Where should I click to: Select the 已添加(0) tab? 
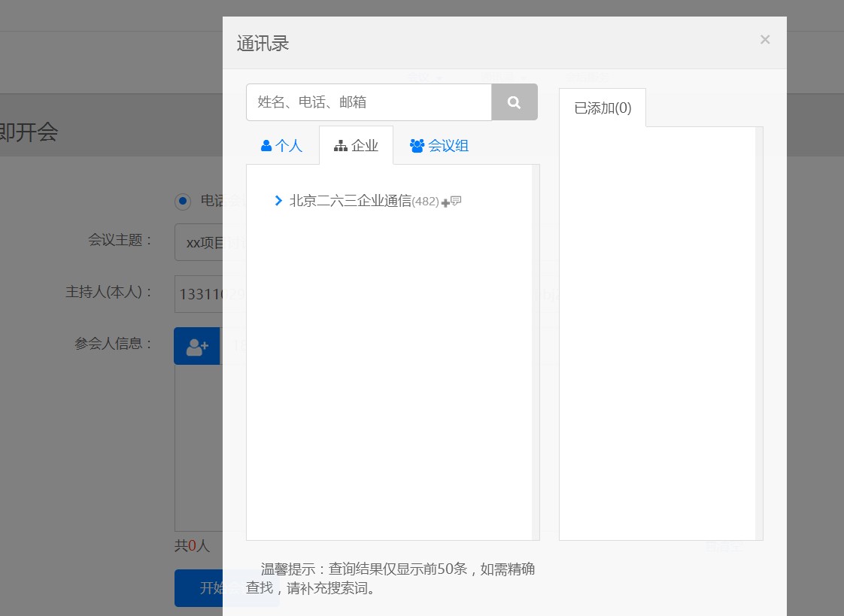coord(603,108)
